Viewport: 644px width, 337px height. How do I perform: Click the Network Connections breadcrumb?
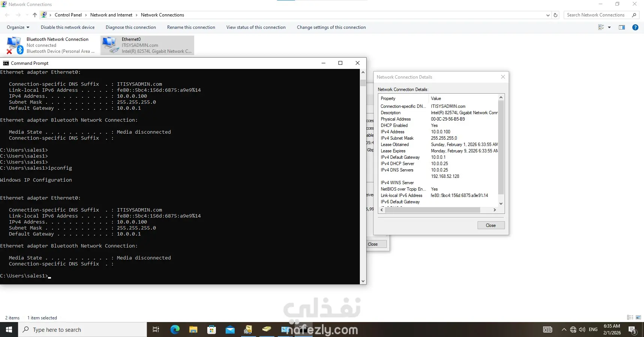(162, 15)
